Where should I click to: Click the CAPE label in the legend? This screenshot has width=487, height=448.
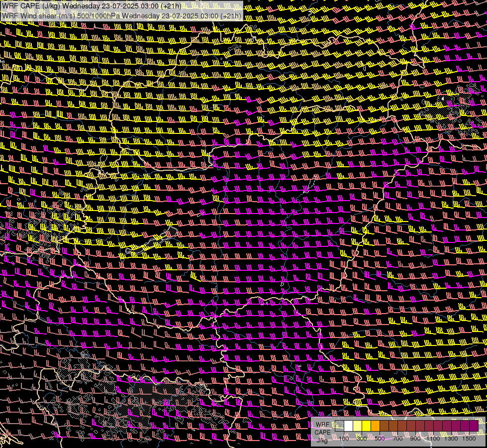(323, 433)
